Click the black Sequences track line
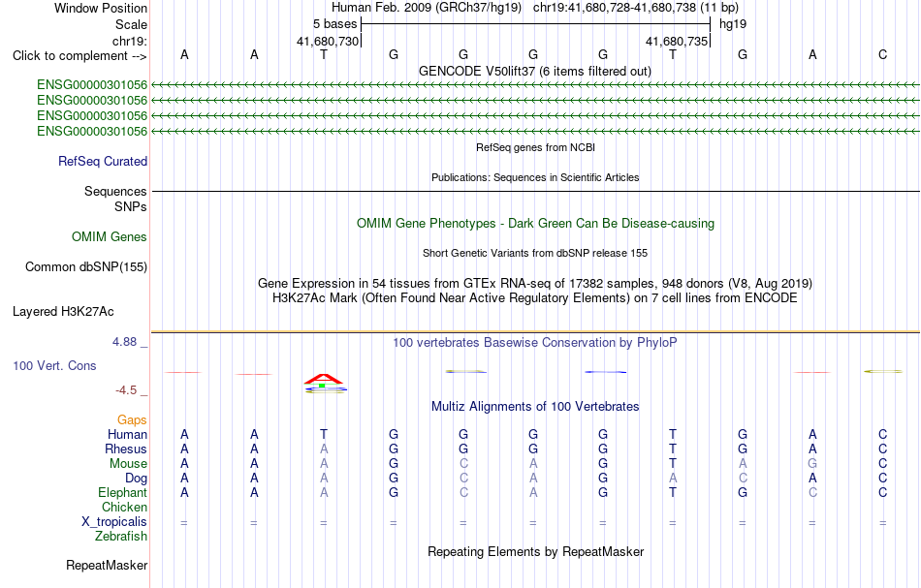921x588 pixels. click(x=535, y=191)
